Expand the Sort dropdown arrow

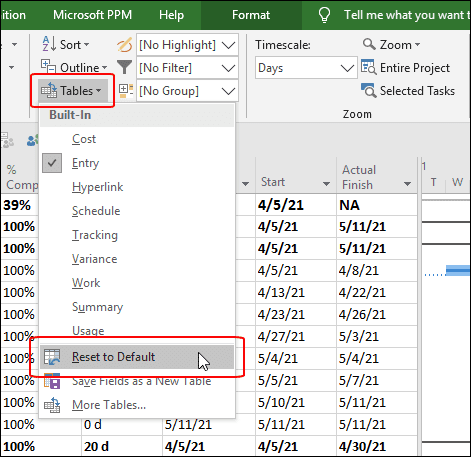point(86,44)
